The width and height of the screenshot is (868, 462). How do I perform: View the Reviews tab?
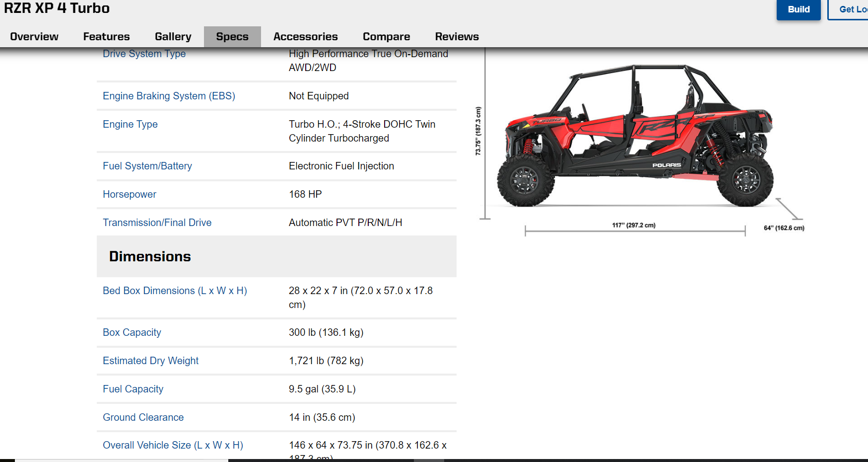click(457, 37)
